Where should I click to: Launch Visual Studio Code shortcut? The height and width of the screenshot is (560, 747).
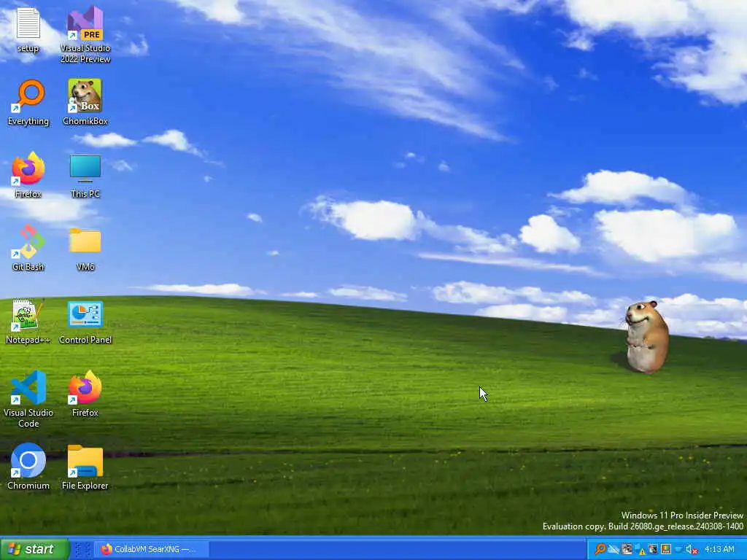(x=28, y=399)
